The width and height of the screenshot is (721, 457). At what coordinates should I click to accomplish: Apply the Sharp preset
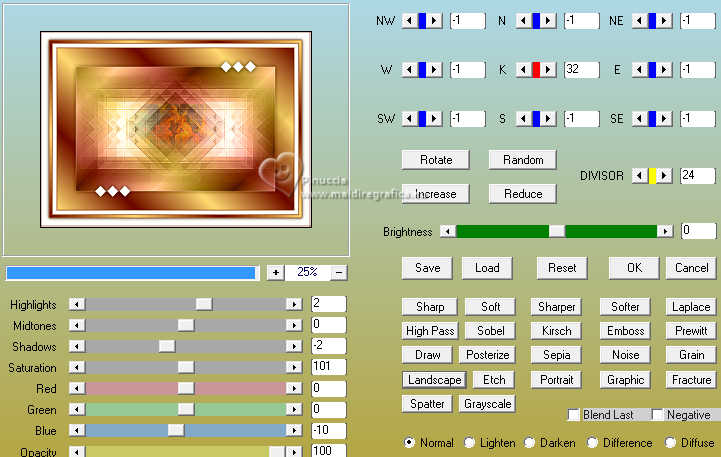click(429, 307)
